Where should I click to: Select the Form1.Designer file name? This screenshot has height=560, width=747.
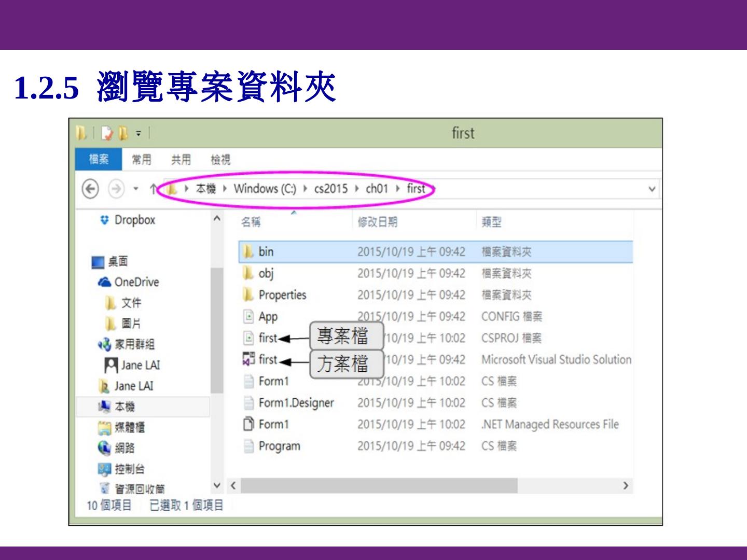296,403
